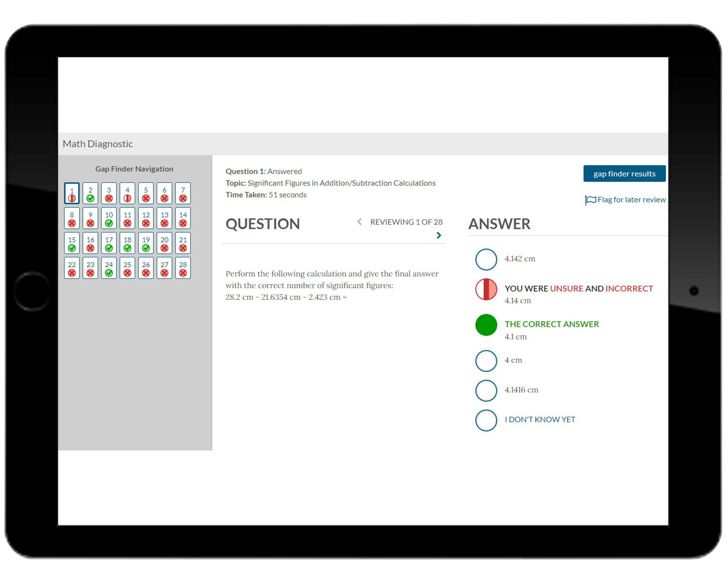Open question 16 in navigation grid
Screen dimensions: 728x583
[x=91, y=243]
